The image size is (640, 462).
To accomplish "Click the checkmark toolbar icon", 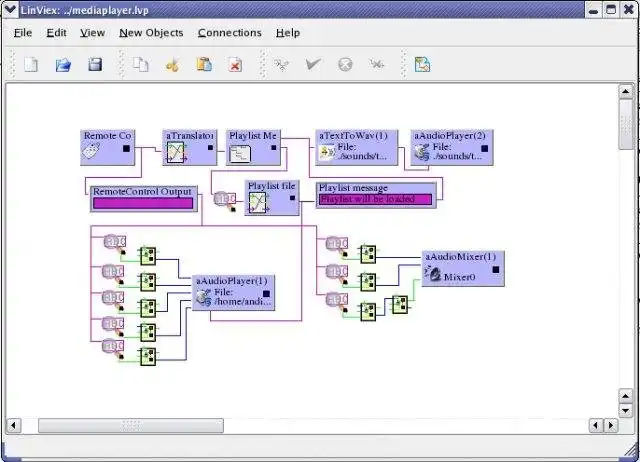I will pos(313,64).
